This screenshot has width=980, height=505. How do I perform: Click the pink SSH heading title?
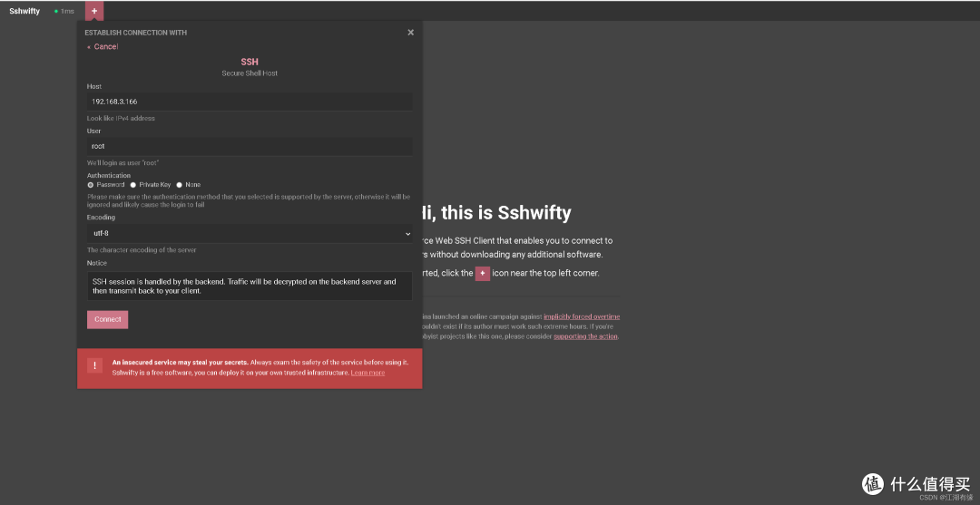(x=250, y=63)
